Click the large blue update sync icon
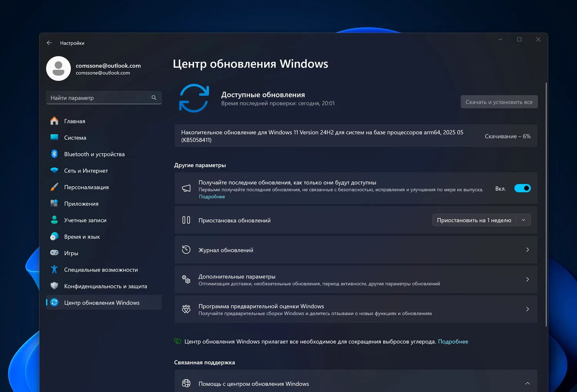This screenshot has height=392, width=577. coord(194,98)
